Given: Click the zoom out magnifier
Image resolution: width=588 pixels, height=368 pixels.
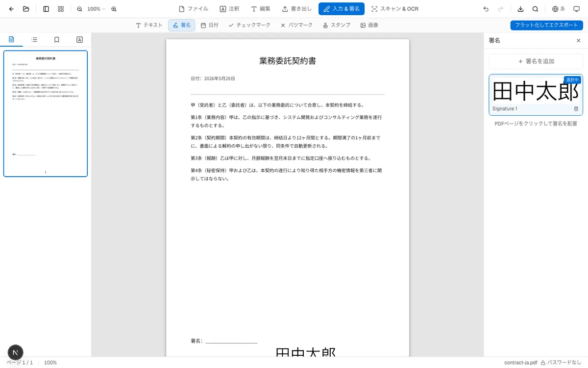Looking at the screenshot, I should pos(80,9).
